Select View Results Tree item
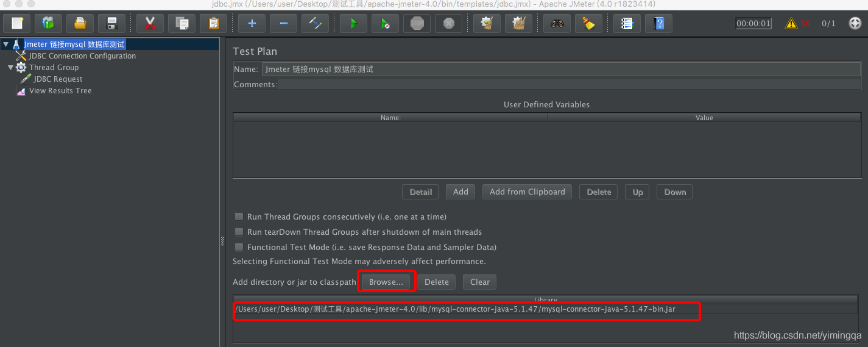Screen dimensions: 868x347 [60, 91]
